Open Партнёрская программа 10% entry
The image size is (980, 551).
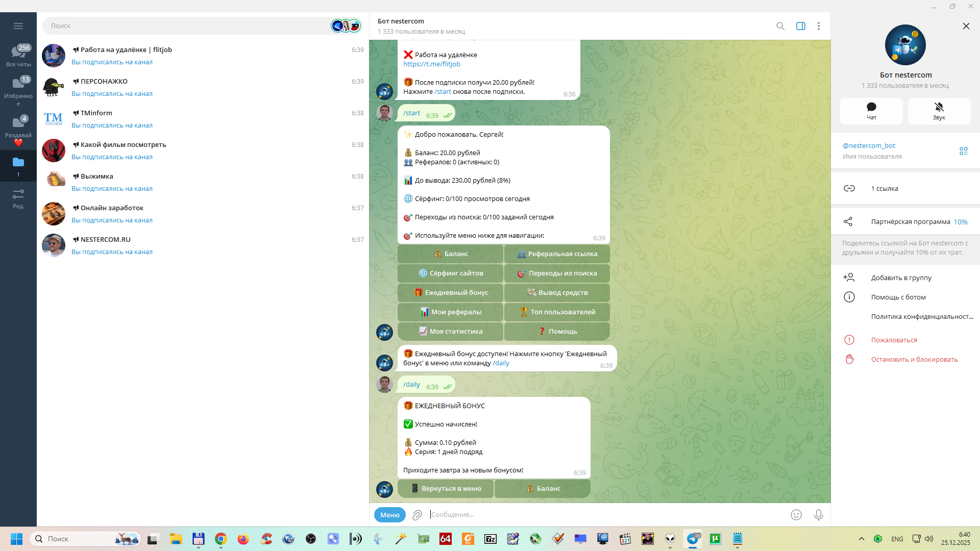910,222
